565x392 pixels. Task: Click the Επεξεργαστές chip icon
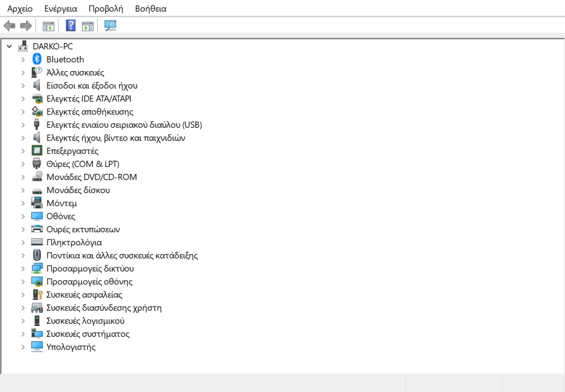point(37,151)
